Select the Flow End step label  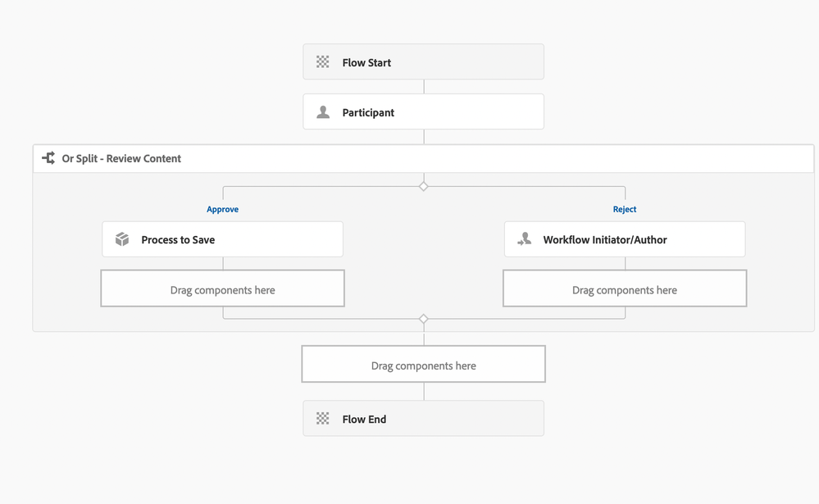coord(364,420)
